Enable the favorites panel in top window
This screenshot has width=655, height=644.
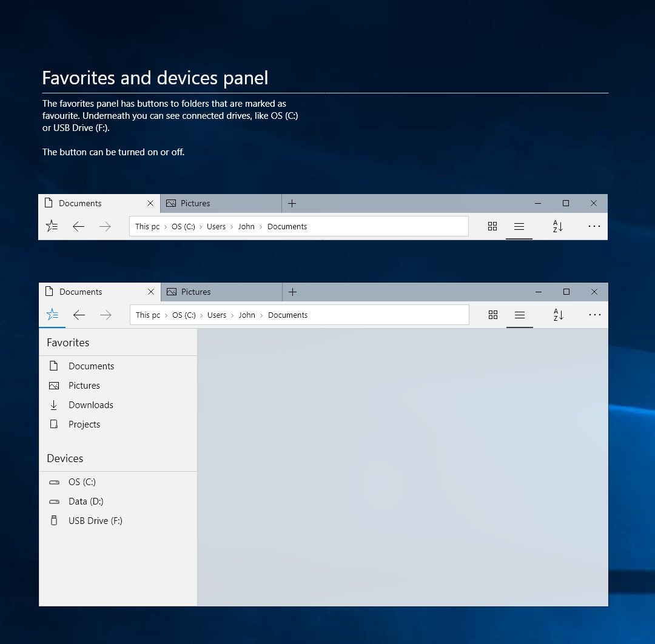(x=52, y=226)
